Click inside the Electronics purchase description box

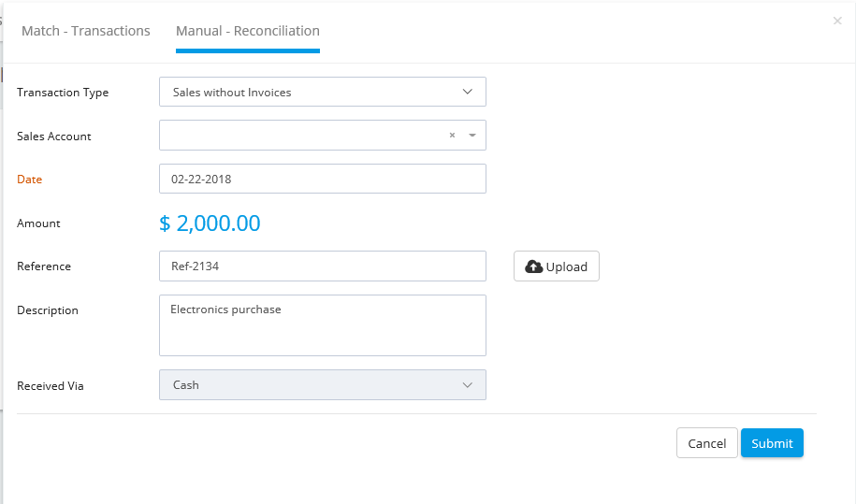pyautogui.click(x=323, y=325)
